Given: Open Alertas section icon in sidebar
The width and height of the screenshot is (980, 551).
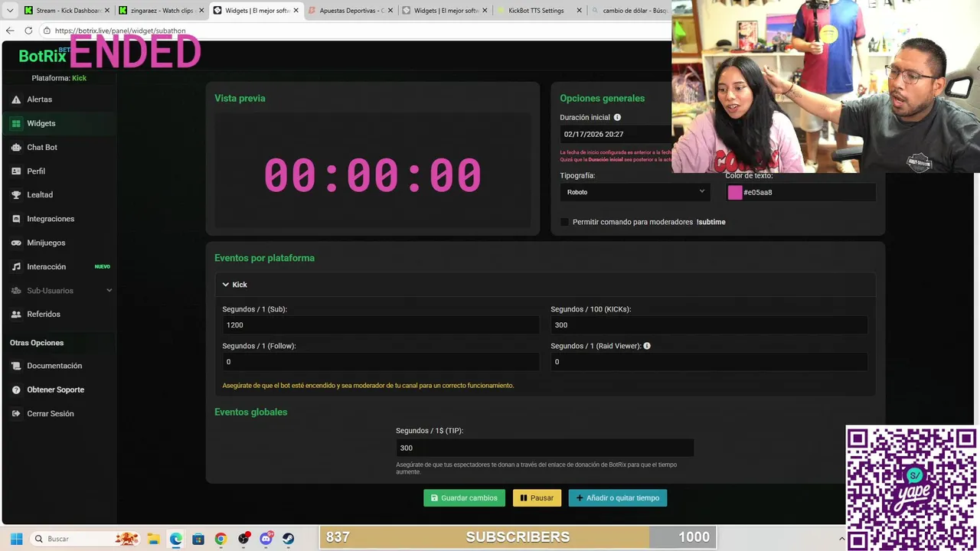Looking at the screenshot, I should (16, 99).
